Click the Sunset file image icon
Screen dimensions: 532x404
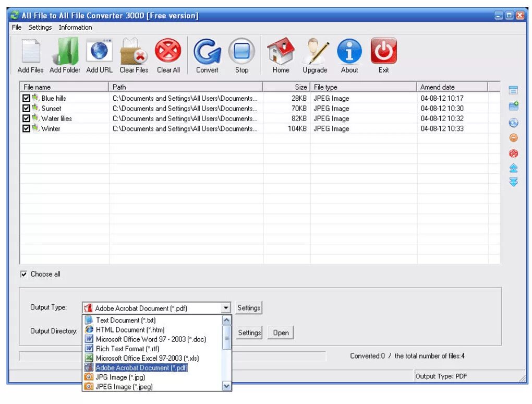coord(35,108)
